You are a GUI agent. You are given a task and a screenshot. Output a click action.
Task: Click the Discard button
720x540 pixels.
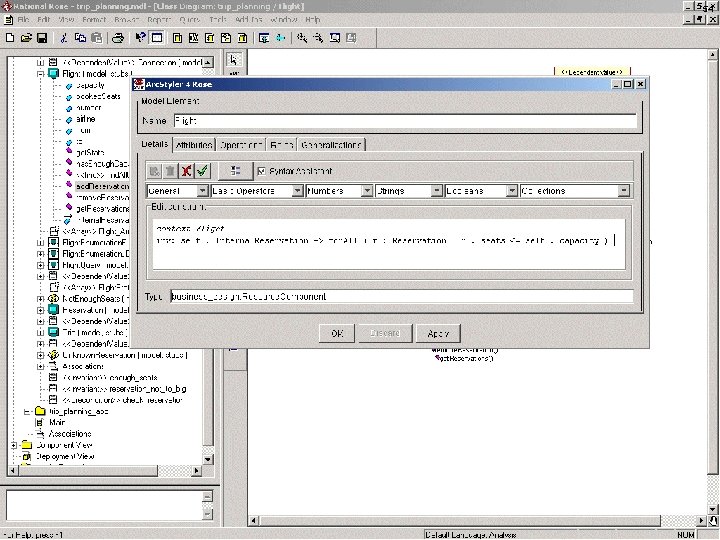click(x=385, y=333)
